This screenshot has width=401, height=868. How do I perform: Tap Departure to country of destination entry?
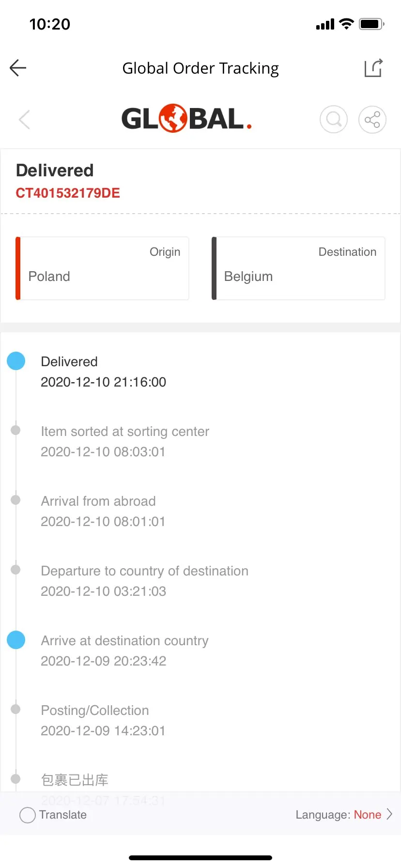[x=144, y=580]
